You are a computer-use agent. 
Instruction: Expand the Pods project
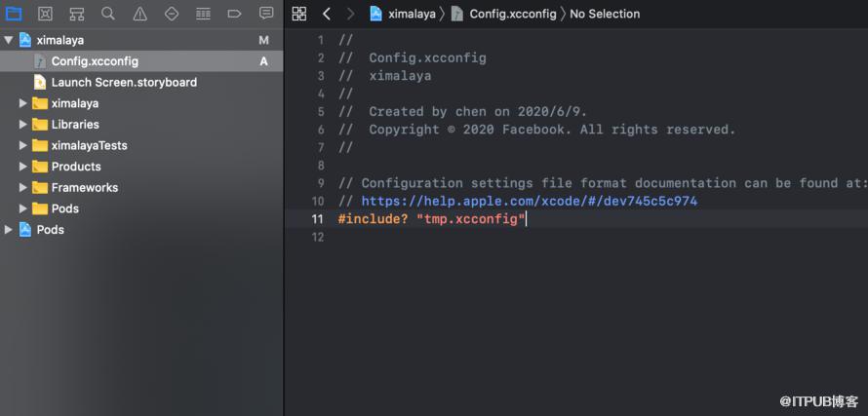pos(9,230)
